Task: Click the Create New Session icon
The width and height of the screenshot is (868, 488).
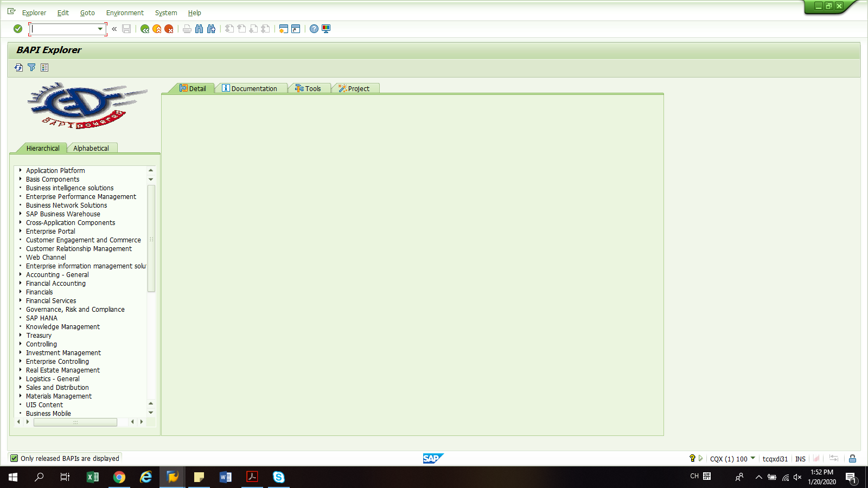Action: (x=283, y=29)
